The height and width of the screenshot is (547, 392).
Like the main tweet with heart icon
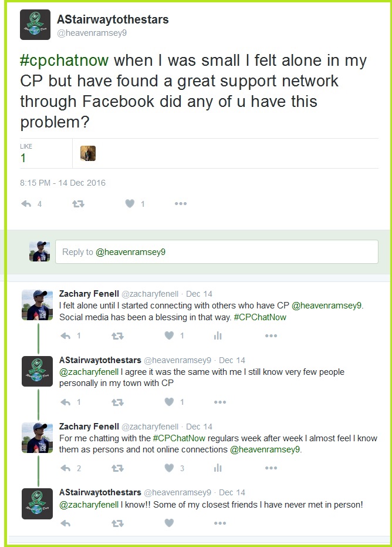[130, 204]
